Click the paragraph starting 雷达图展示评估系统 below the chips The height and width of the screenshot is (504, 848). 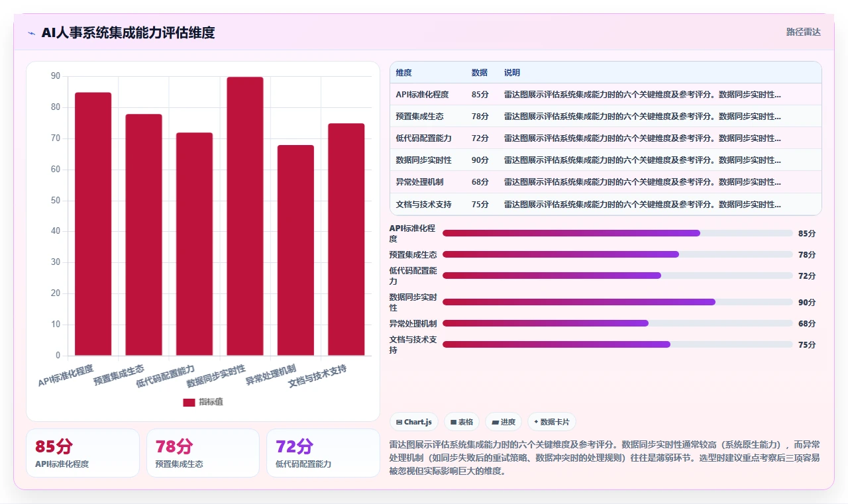(x=605, y=458)
